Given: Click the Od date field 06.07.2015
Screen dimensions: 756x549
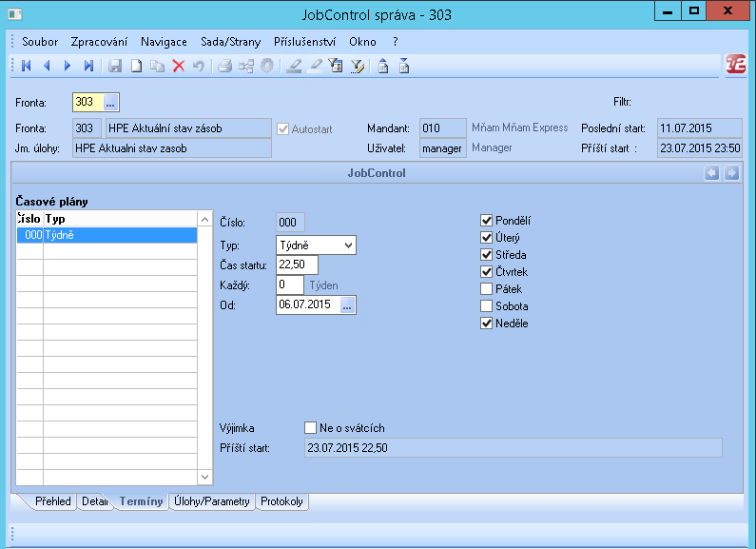Looking at the screenshot, I should point(308,304).
